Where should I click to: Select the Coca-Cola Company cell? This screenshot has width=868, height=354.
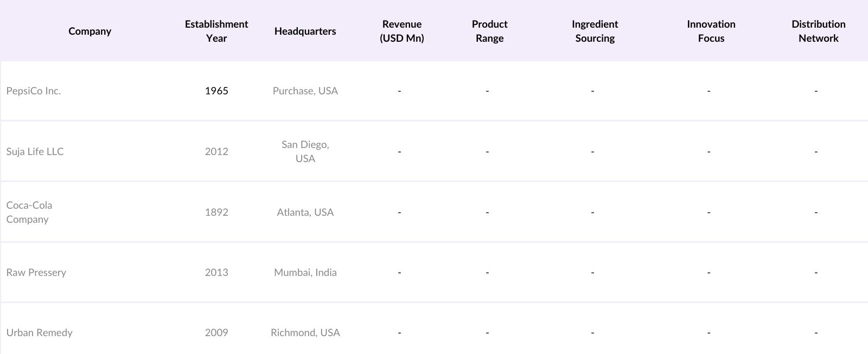[29, 212]
